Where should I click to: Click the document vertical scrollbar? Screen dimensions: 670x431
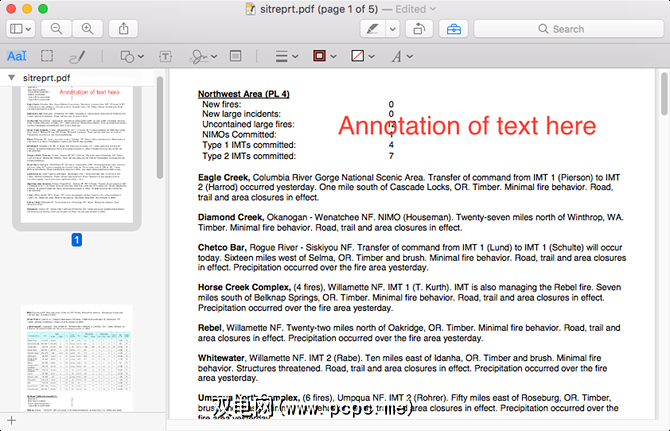point(664,94)
